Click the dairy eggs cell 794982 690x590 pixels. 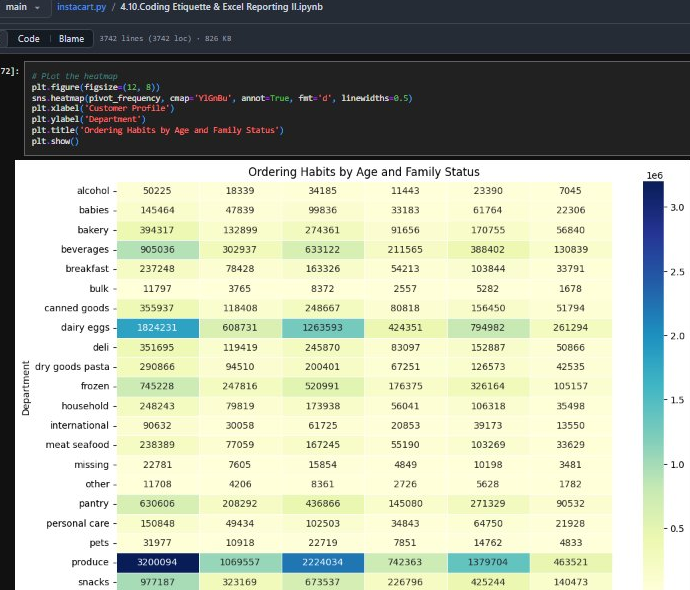click(488, 328)
